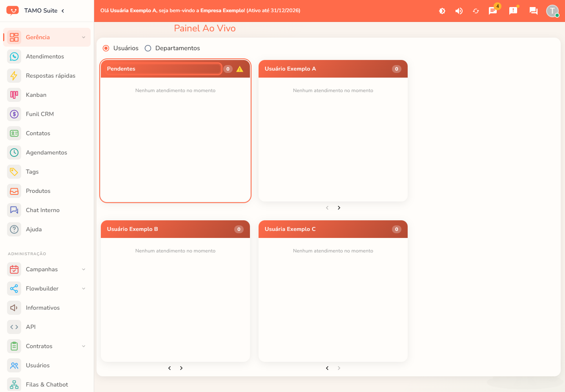Open the Kanban board icon
565x392 pixels.
(x=14, y=95)
